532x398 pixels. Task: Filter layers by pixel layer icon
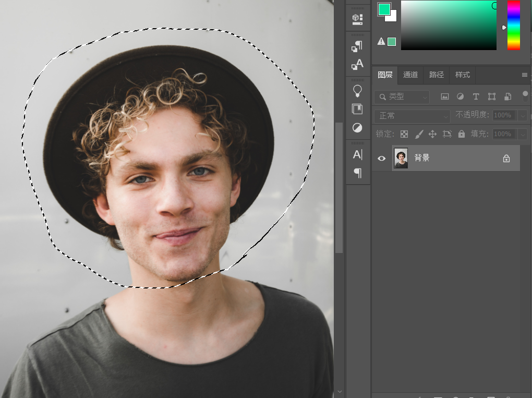point(444,97)
